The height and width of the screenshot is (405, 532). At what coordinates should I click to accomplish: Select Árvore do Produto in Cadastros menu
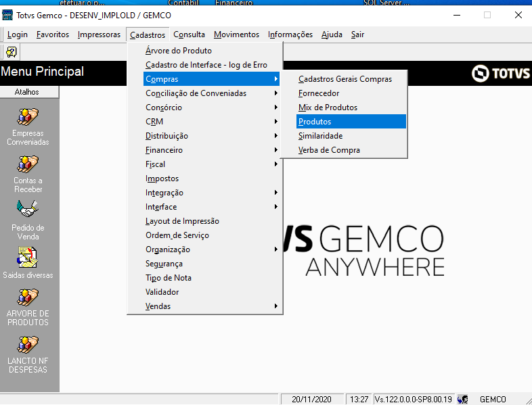[204, 51]
